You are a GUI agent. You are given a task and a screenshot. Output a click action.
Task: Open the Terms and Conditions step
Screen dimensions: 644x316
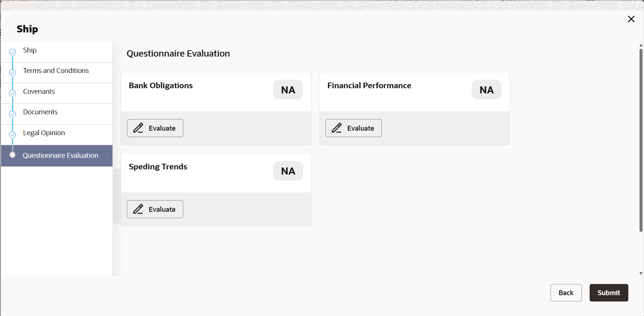[56, 71]
